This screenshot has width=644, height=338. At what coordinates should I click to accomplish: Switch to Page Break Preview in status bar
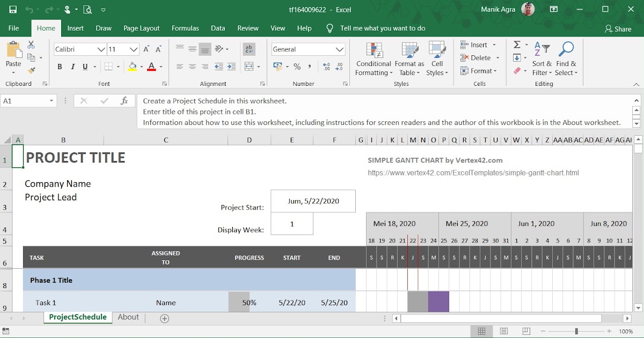(x=526, y=331)
